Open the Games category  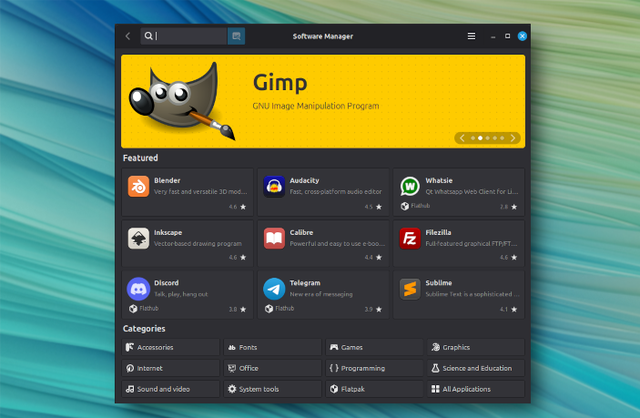[374, 347]
